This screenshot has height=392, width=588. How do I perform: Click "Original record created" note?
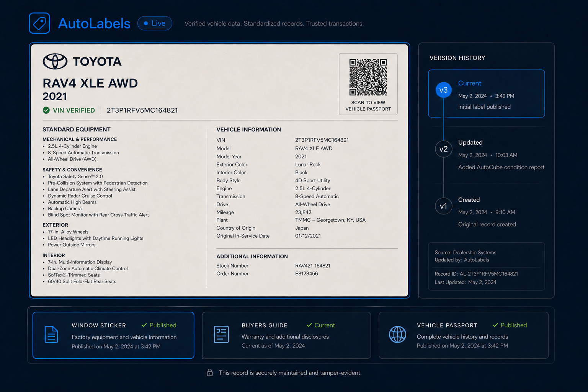tap(487, 224)
